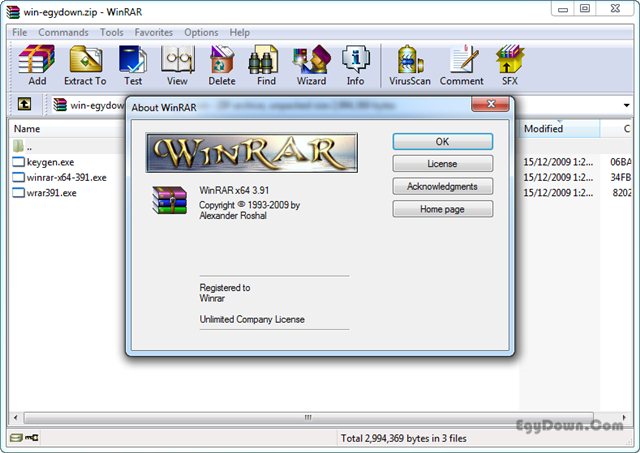Show archive Info from toolbar

(356, 59)
